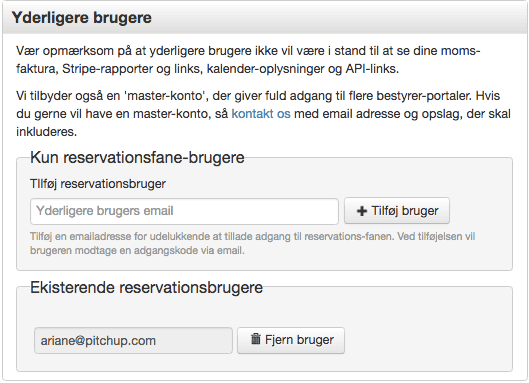Click the plus icon beside Tilføj bruger
Viewport: 529px width, 383px height.
(x=362, y=211)
